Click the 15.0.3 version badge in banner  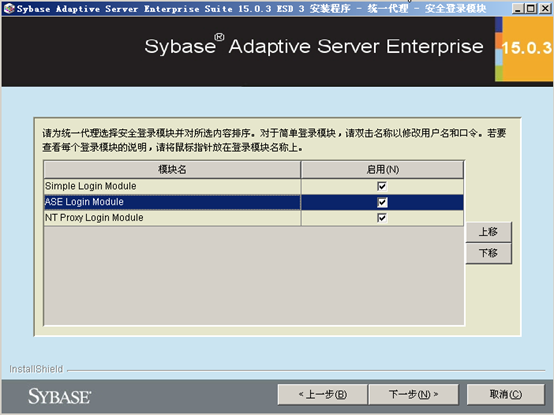click(526, 48)
